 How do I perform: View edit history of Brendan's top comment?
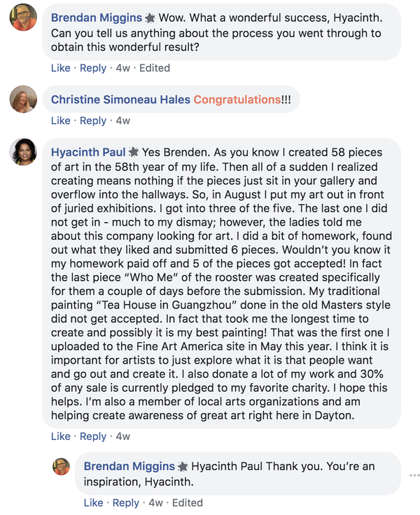(155, 68)
